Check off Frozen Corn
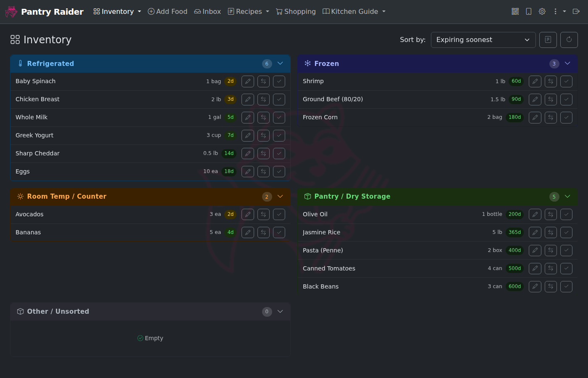The height and width of the screenshot is (378, 588). (566, 118)
